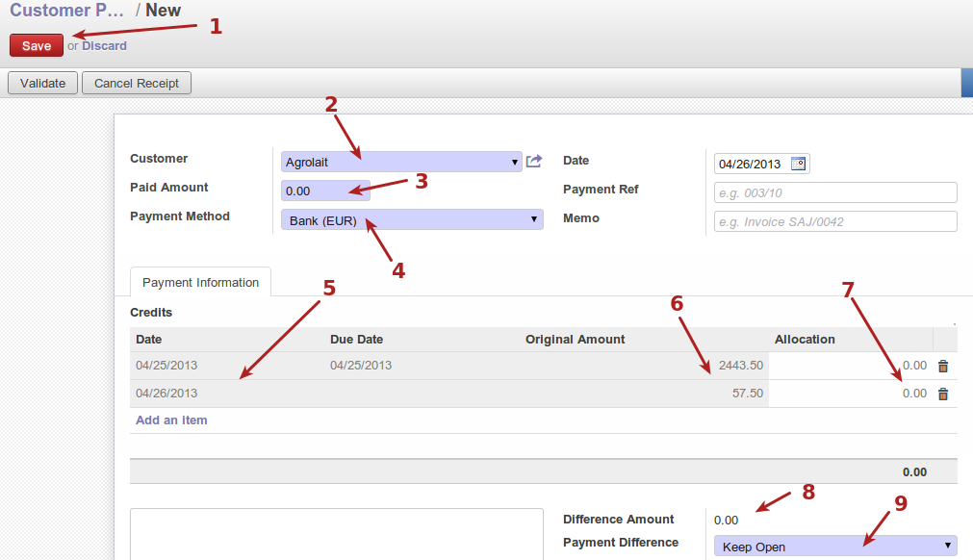Open the Customer dropdown showing Agrolait
The height and width of the screenshot is (560, 973).
[401, 162]
